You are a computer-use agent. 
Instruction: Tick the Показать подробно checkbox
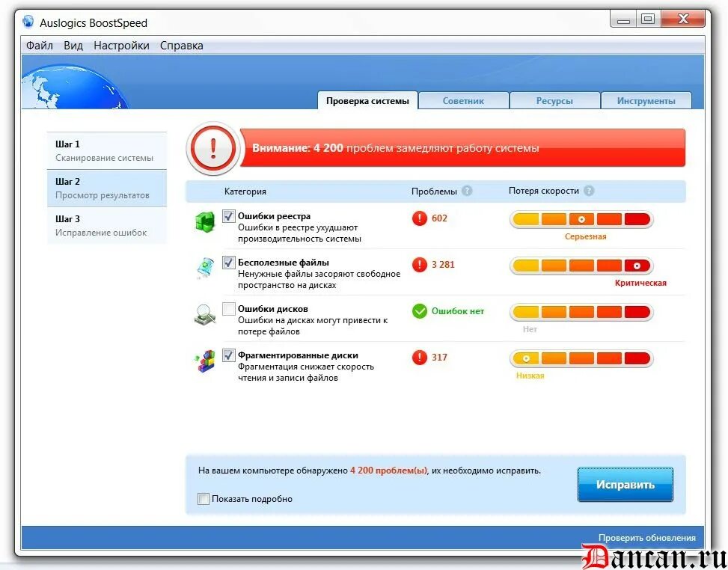[x=204, y=499]
